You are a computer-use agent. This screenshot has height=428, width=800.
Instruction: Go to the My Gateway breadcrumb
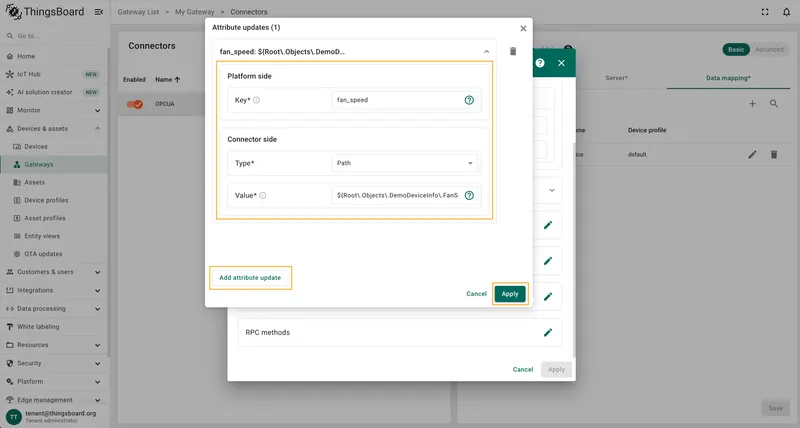194,12
